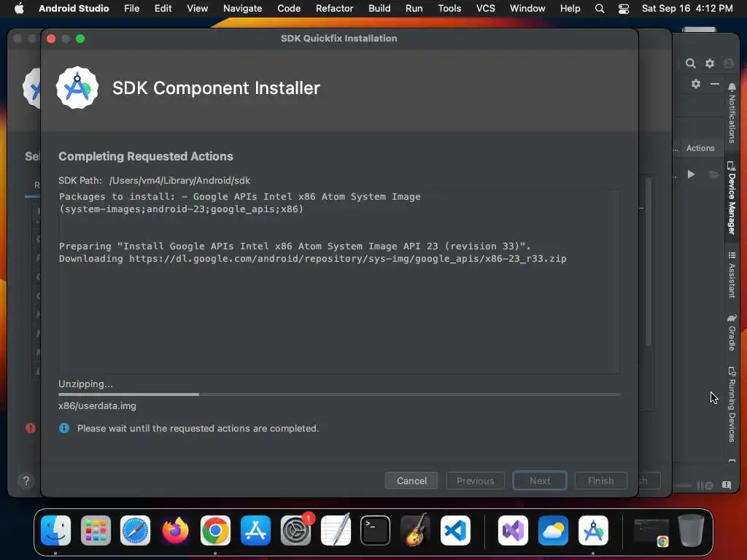Open the Navigate menu
Viewport: 747px width, 560px height.
click(x=242, y=9)
